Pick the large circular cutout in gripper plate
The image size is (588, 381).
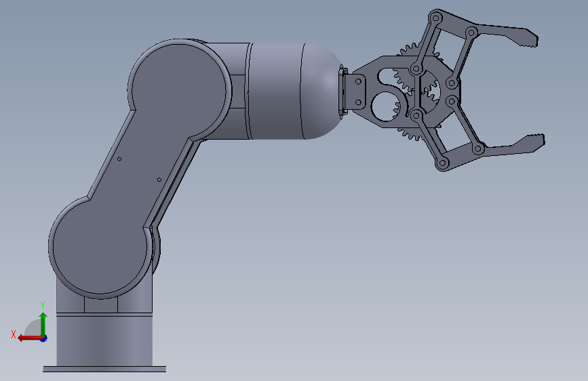coord(385,106)
